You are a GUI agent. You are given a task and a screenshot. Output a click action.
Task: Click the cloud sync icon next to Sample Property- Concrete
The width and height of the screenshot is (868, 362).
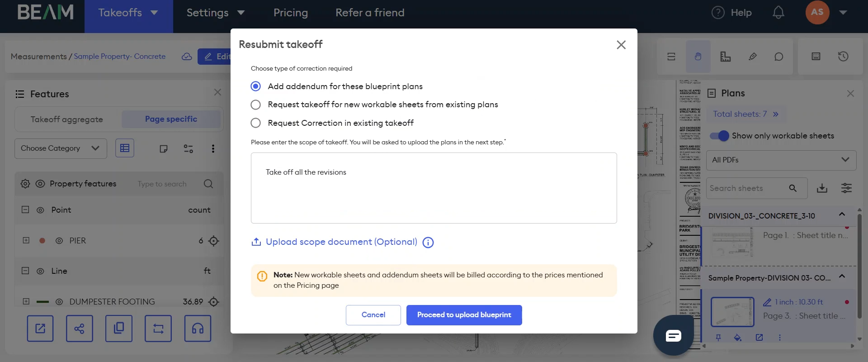click(x=187, y=57)
